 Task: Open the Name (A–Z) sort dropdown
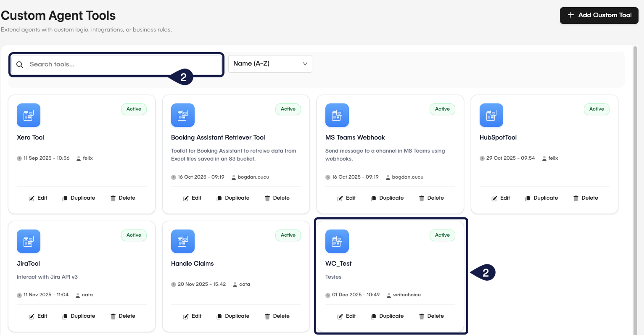coord(270,63)
